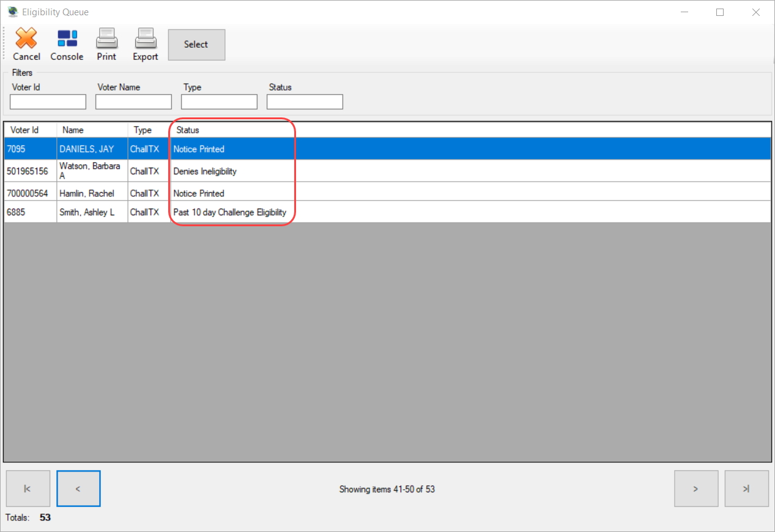Select the Watson, Barbara A name cell
The width and height of the screenshot is (775, 532).
(x=92, y=171)
